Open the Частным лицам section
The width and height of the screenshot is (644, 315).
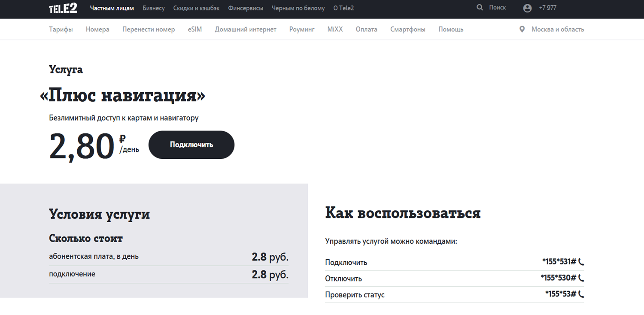pyautogui.click(x=112, y=8)
